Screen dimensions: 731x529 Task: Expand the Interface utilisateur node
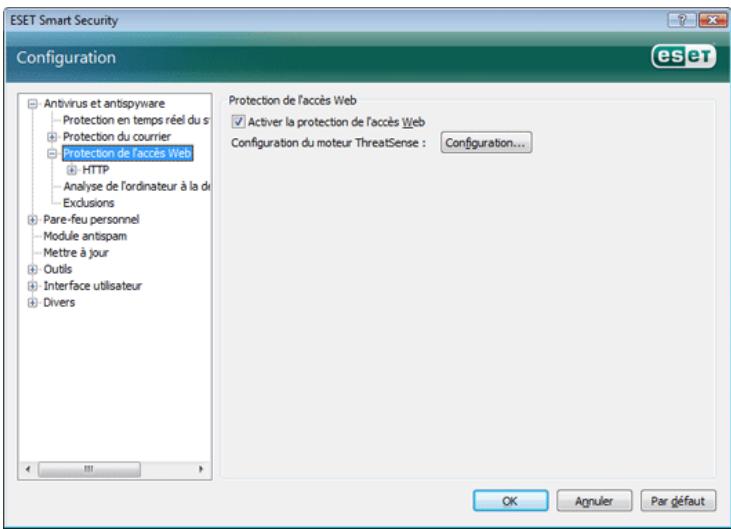[32, 286]
